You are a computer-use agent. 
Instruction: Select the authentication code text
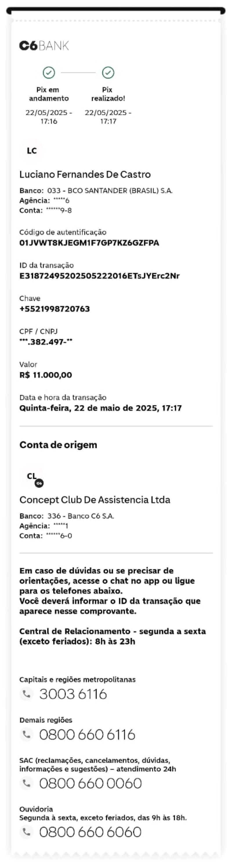(89, 243)
